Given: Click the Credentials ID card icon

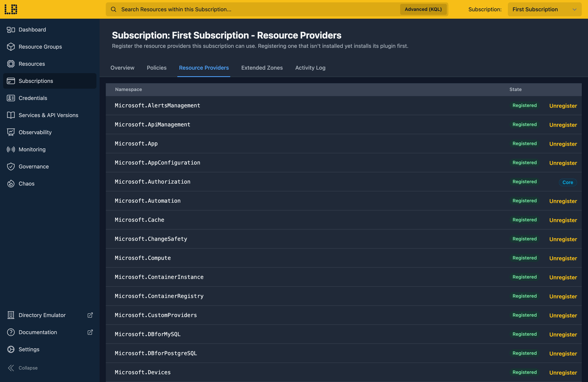Looking at the screenshot, I should click(x=11, y=98).
